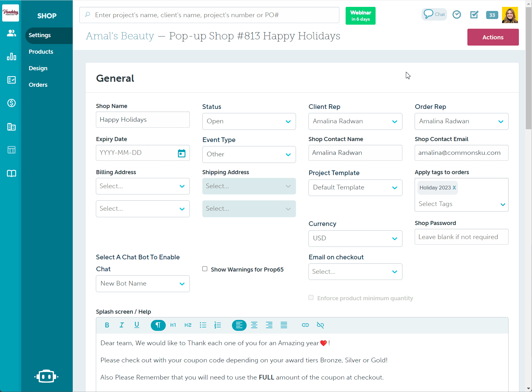Switch to the Design section

pyautogui.click(x=38, y=68)
